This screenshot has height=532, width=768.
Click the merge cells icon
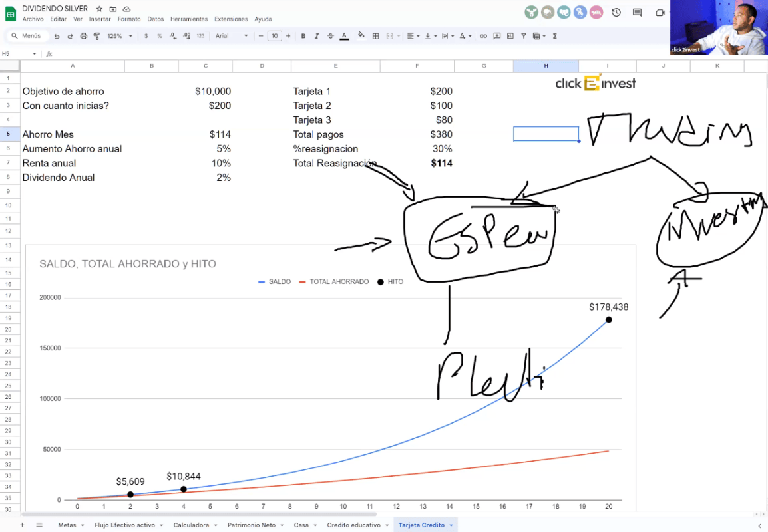(390, 36)
